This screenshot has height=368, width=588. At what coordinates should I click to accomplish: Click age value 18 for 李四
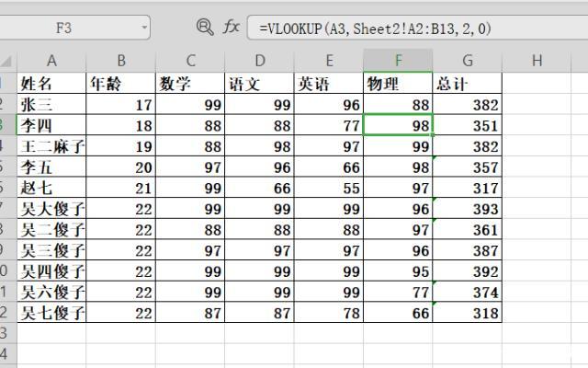120,125
